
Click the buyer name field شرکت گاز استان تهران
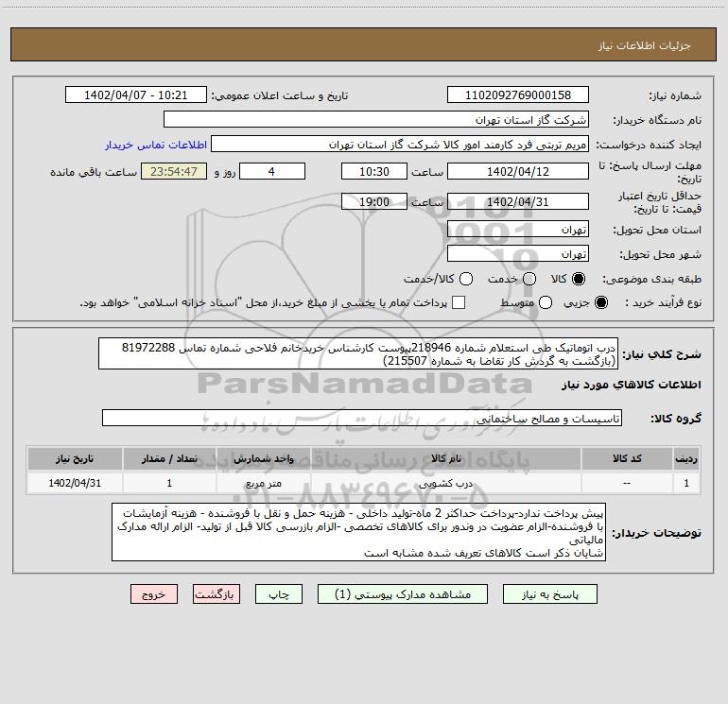[x=376, y=120]
